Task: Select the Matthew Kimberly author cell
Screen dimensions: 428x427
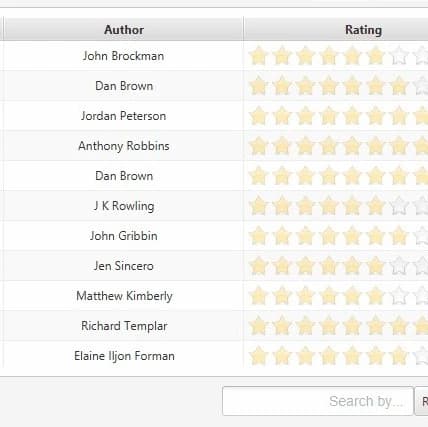Action: coord(124,296)
